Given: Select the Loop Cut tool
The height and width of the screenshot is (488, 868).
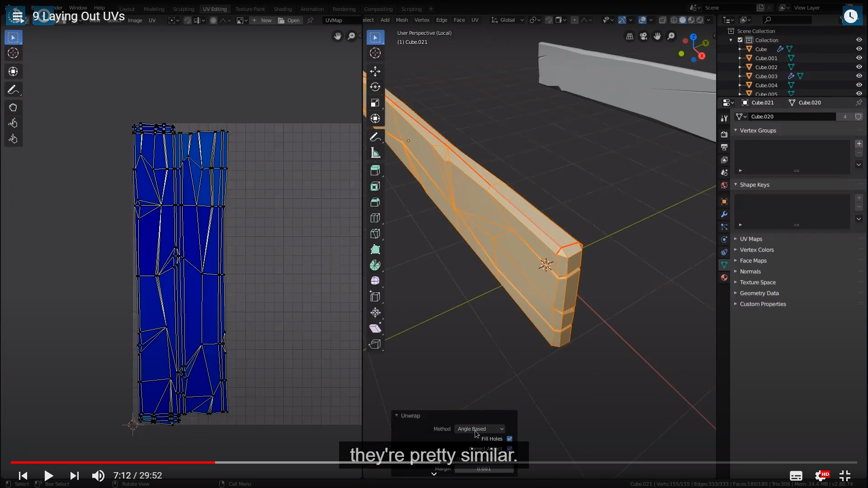Looking at the screenshot, I should (x=375, y=218).
